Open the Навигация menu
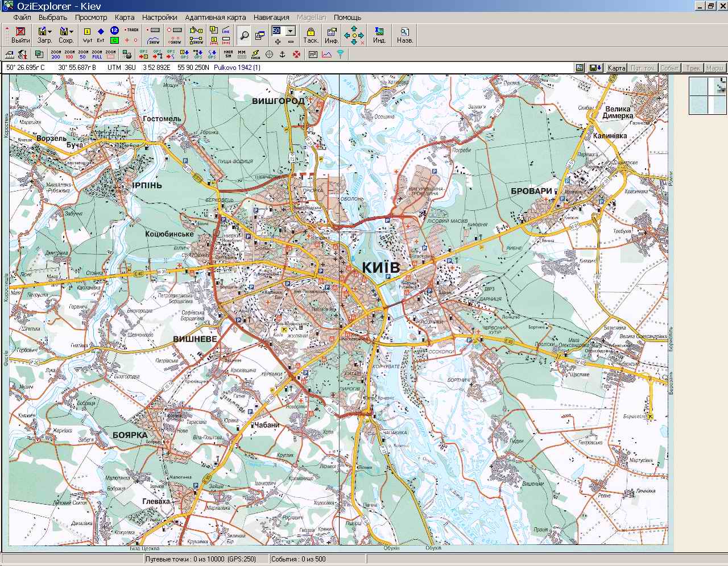This screenshot has width=728, height=566. tap(271, 17)
